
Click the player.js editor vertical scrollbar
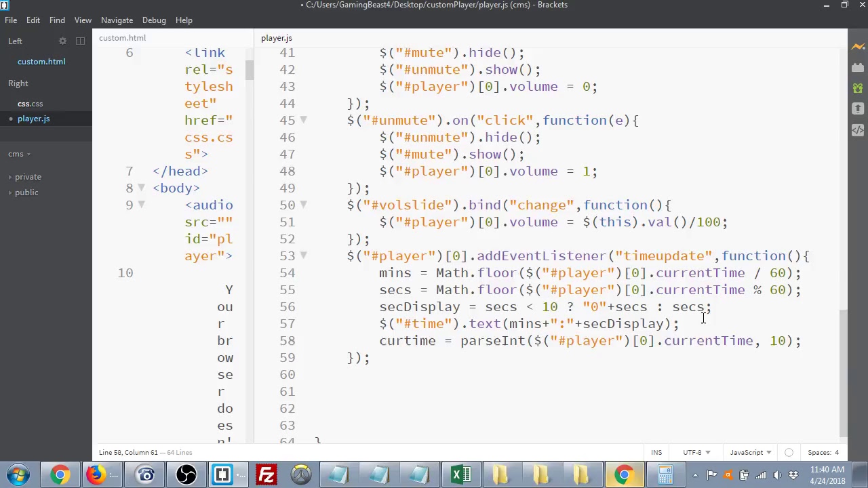(x=844, y=371)
